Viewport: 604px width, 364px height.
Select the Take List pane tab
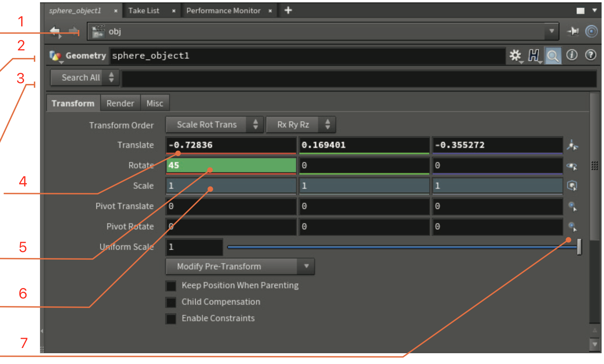[x=144, y=11]
